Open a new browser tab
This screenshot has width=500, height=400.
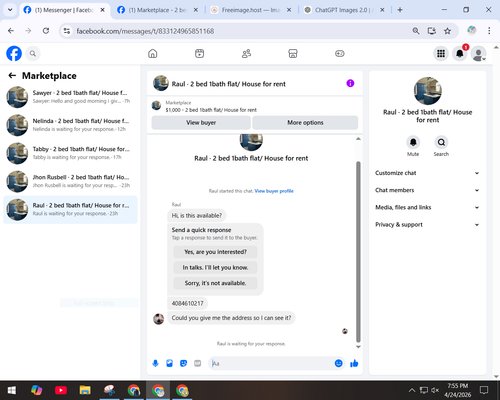[400, 10]
